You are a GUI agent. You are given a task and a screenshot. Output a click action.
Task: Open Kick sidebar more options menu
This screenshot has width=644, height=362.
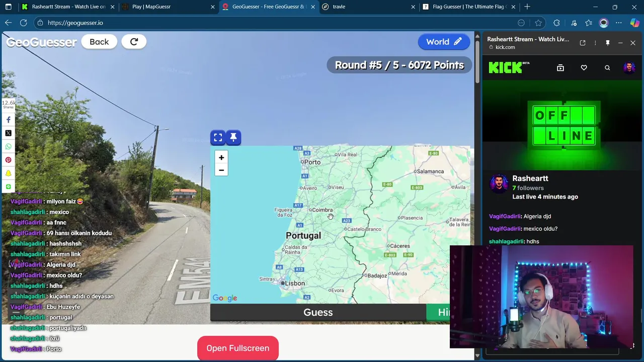pyautogui.click(x=595, y=43)
